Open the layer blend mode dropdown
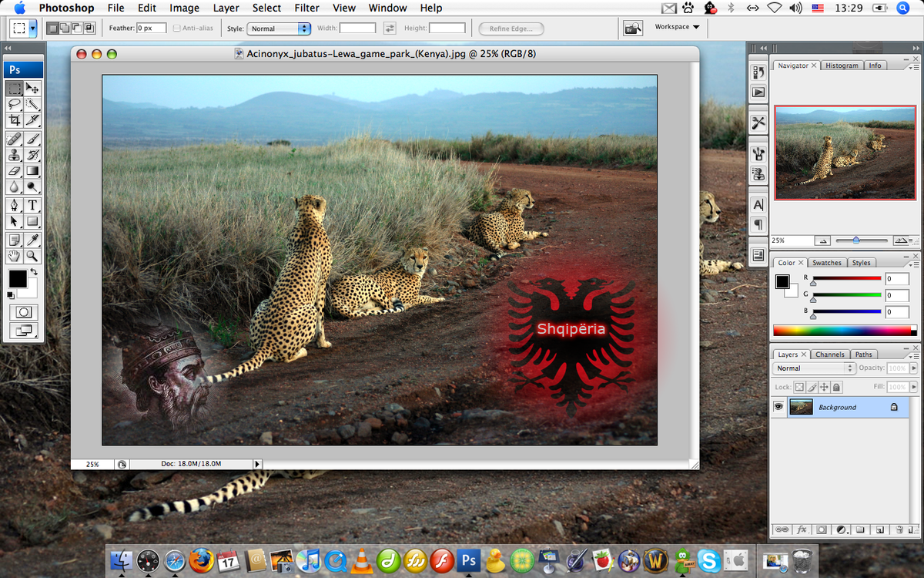 (813, 368)
